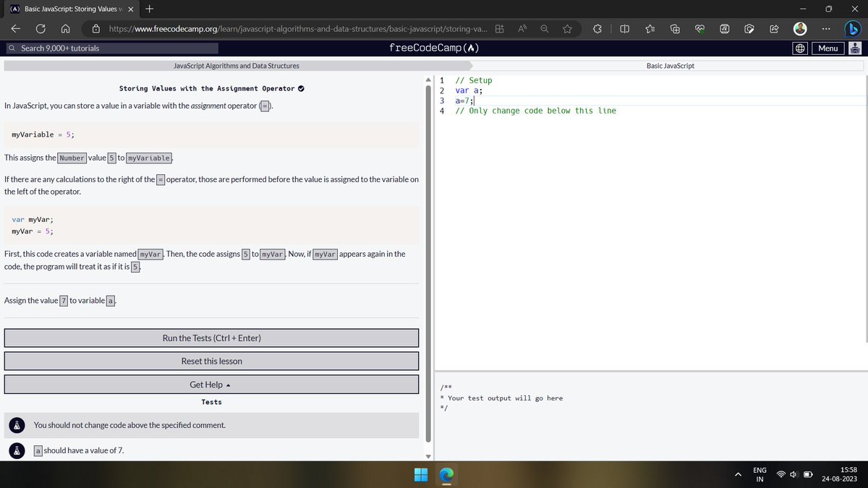Open the Favorites list
This screenshot has width=868, height=488.
coord(650,29)
